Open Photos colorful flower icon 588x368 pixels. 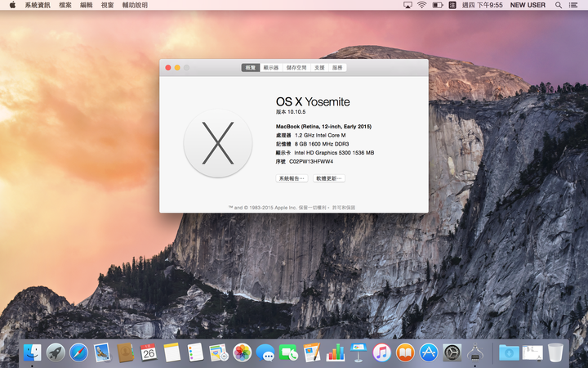pos(242,352)
